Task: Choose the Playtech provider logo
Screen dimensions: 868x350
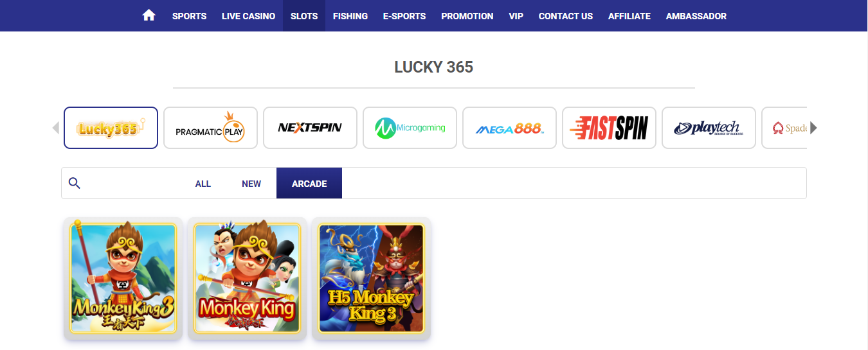Action: click(x=709, y=128)
